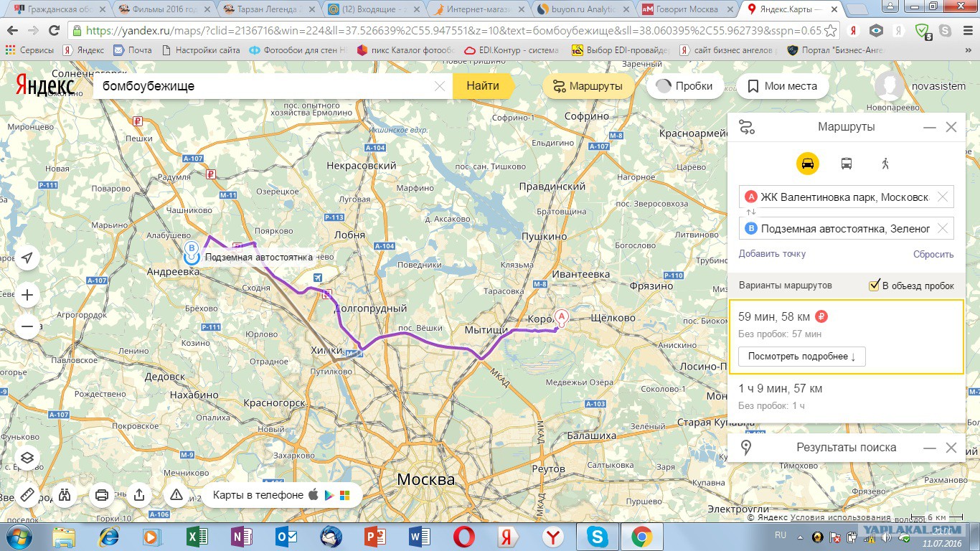Screen dimensions: 980x551
Task: Launch Word from the taskbar
Action: click(419, 537)
